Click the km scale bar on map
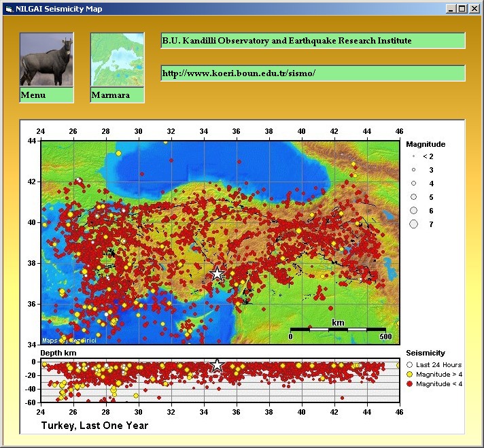This screenshot has width=484, height=448. [x=338, y=329]
